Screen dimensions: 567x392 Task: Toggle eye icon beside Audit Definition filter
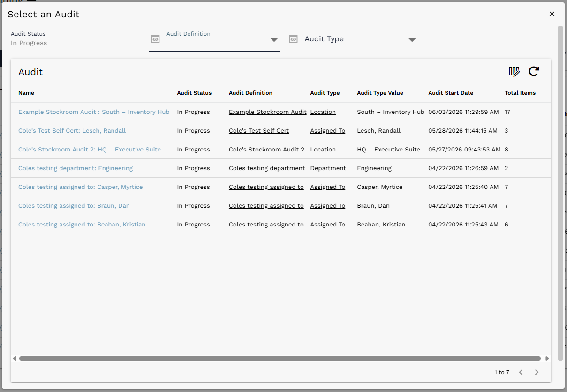pyautogui.click(x=155, y=39)
